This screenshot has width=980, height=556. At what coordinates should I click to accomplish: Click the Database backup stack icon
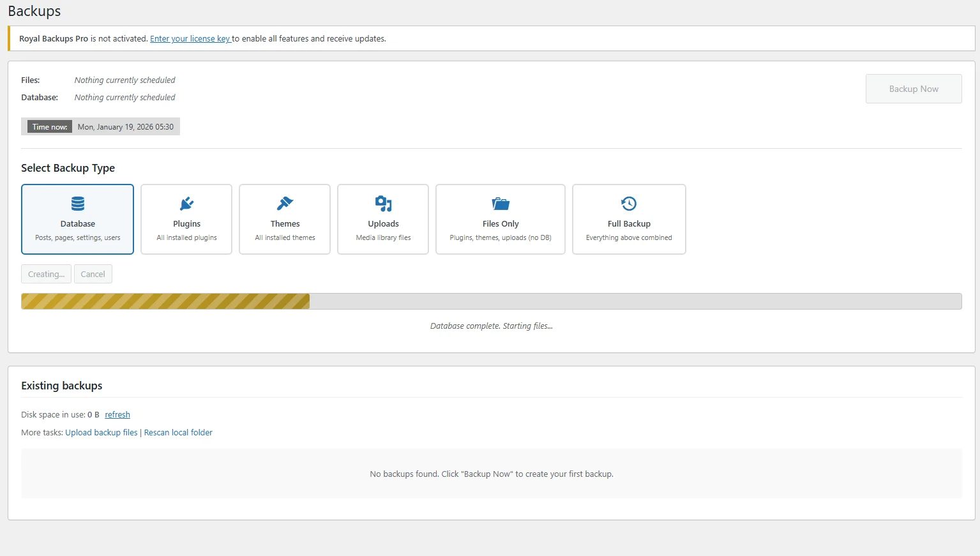tap(77, 203)
